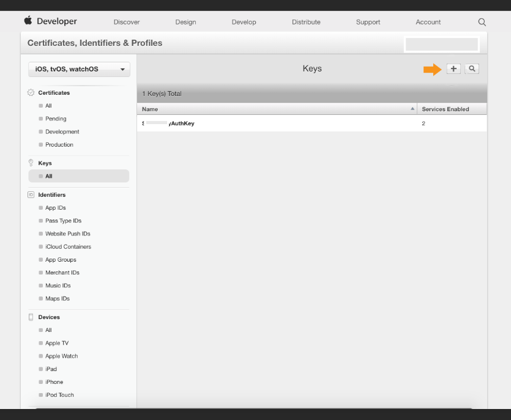The height and width of the screenshot is (420, 511).
Task: Click the device icon beside Devices
Action: [x=32, y=317]
